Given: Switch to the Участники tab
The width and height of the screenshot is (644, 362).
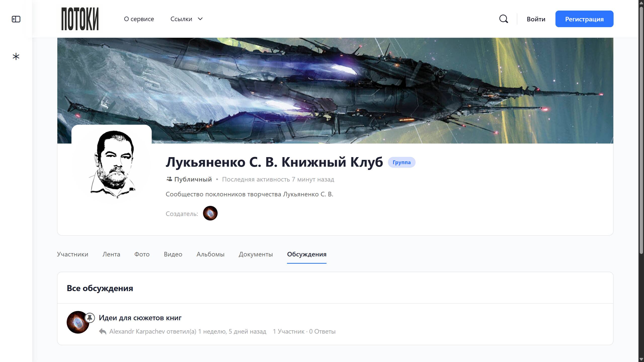Looking at the screenshot, I should tap(72, 254).
